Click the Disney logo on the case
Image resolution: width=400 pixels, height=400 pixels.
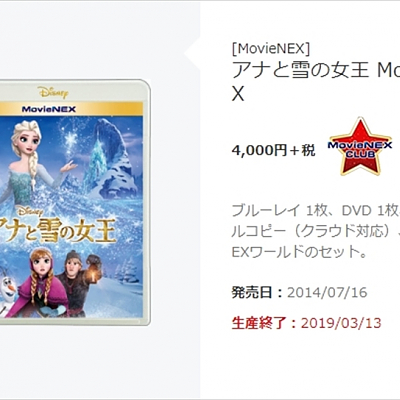click(53, 92)
